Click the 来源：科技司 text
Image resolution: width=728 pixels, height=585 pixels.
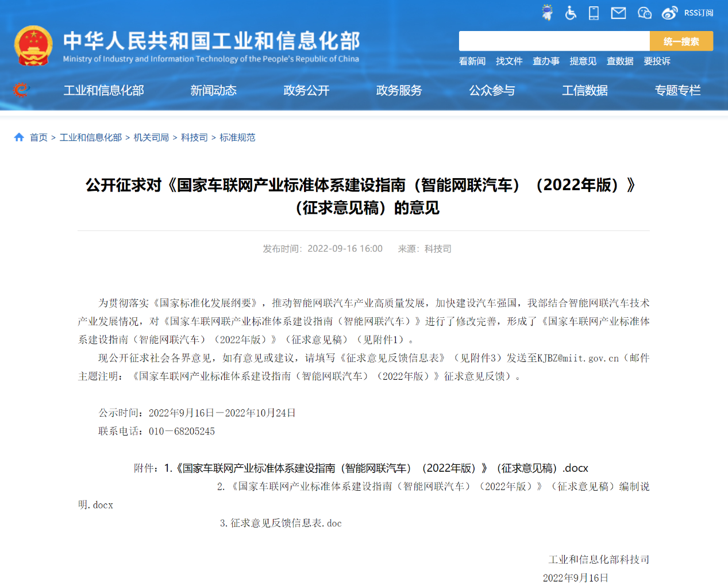point(425,249)
